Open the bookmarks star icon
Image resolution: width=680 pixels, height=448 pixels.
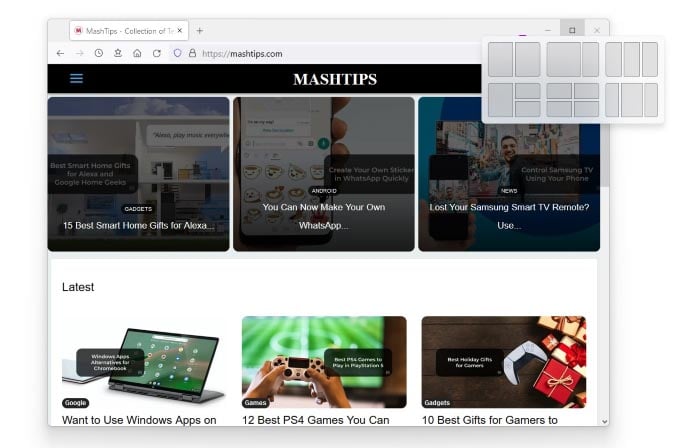[118, 53]
